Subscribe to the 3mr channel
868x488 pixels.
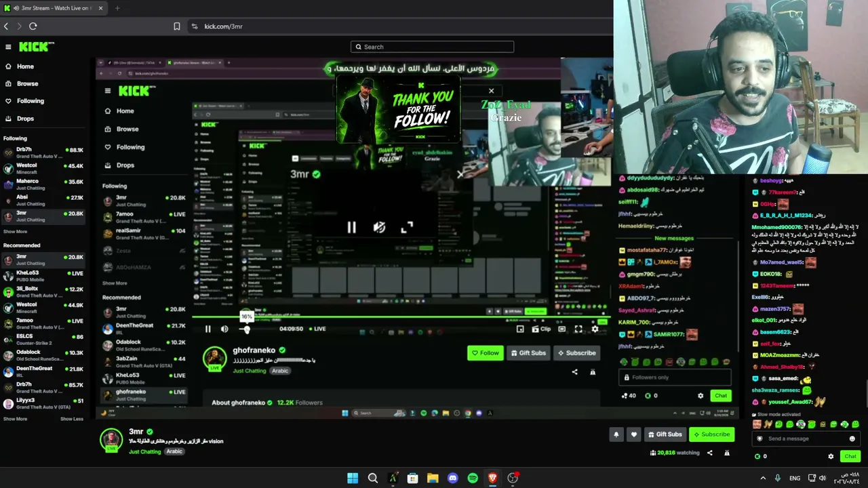pyautogui.click(x=711, y=434)
